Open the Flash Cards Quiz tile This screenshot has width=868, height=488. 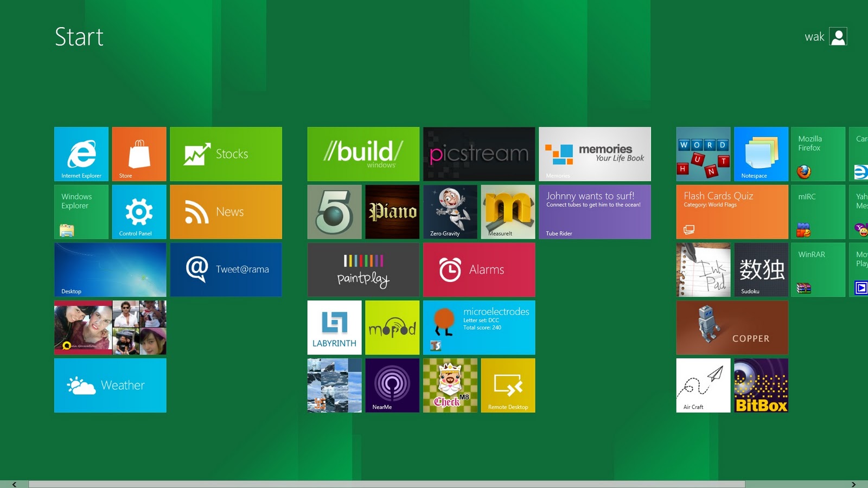point(731,211)
